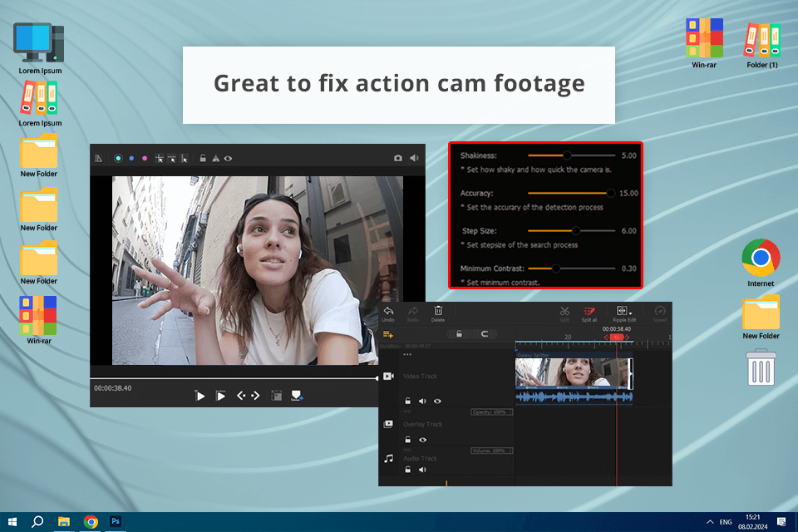798x532 pixels.
Task: Click the Split all button
Action: [x=589, y=313]
